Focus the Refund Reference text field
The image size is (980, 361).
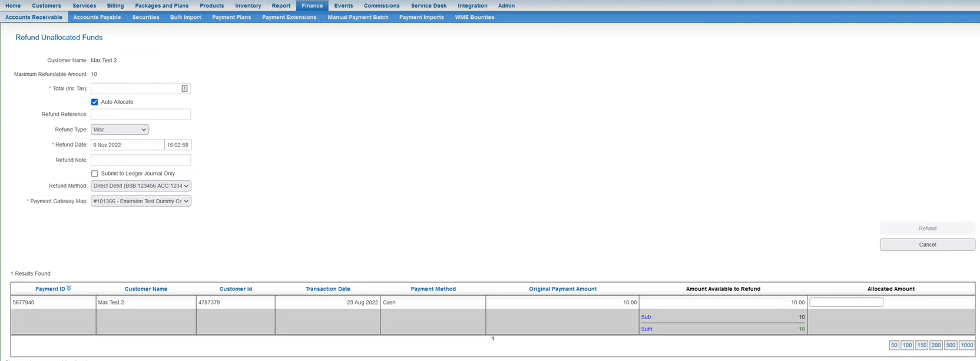(x=141, y=114)
